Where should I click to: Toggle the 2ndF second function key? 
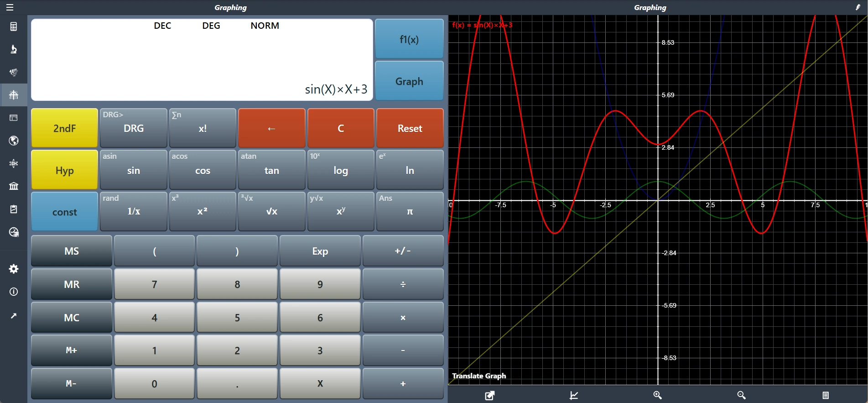click(64, 128)
